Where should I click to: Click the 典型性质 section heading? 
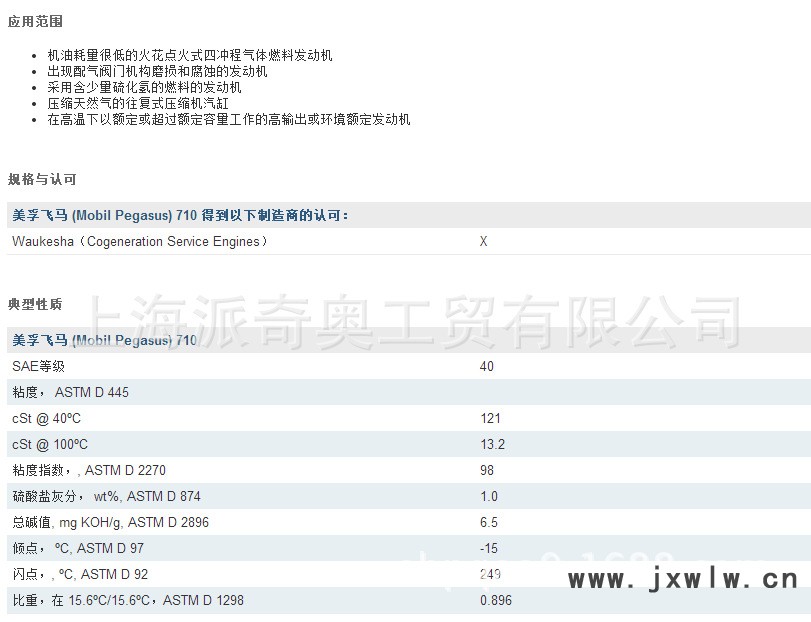click(x=35, y=304)
